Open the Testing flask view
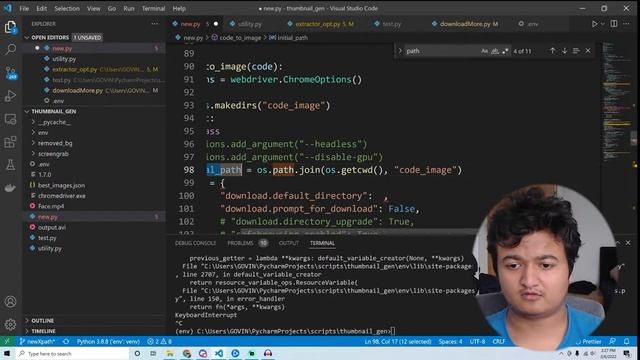This screenshot has height=360, width=640. pyautogui.click(x=11, y=165)
